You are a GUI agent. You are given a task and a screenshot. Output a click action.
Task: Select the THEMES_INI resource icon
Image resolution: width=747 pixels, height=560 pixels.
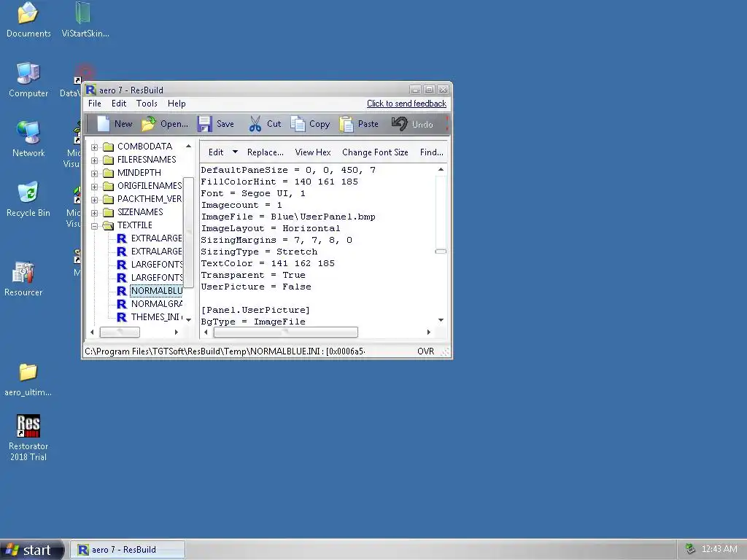(x=122, y=317)
